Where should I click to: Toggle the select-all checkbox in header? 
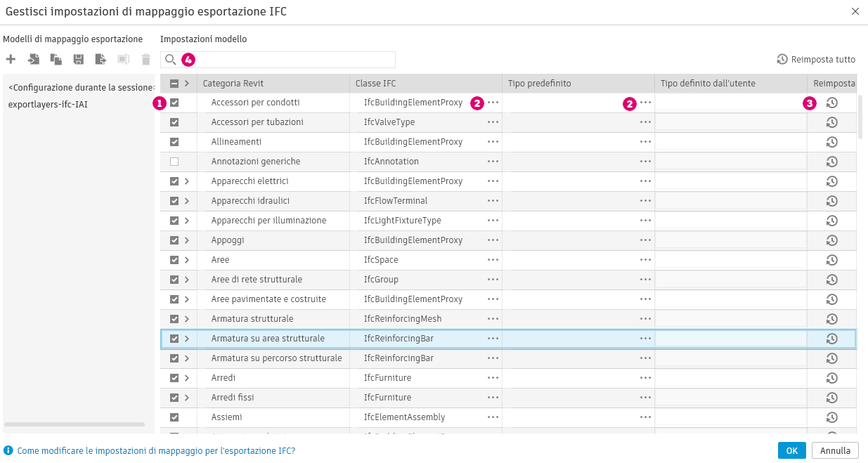[174, 84]
